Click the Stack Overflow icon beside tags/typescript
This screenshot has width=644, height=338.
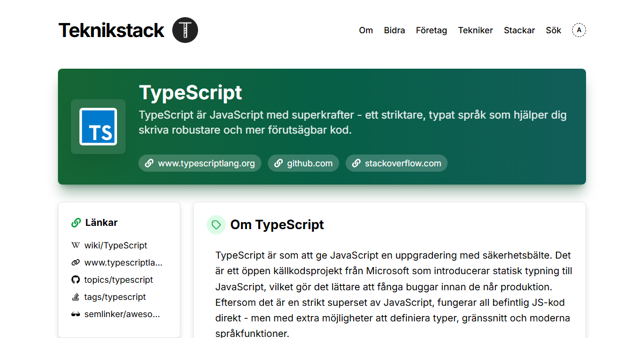[x=76, y=297]
